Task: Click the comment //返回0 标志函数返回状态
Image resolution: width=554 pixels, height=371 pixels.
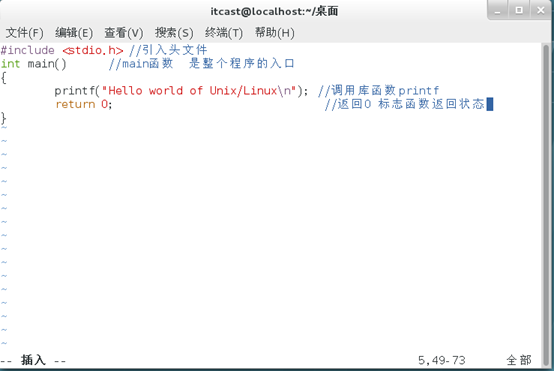Action: (x=405, y=104)
